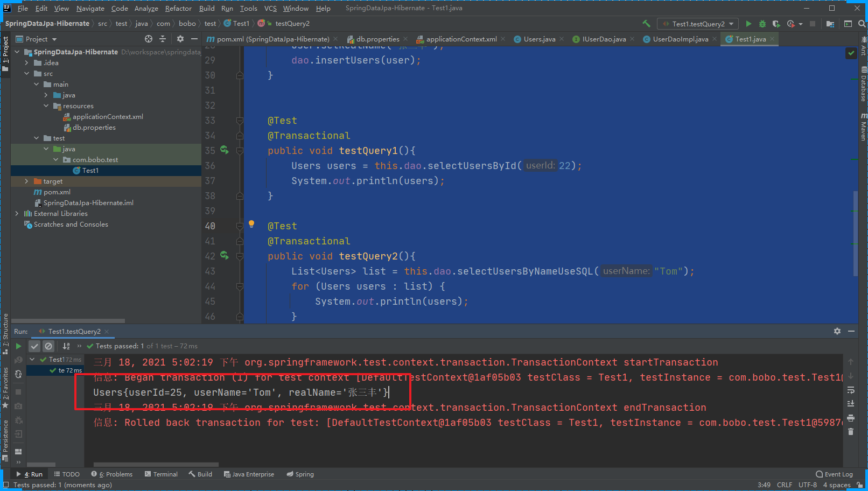Open the Navigate menu
This screenshot has height=491, width=868.
click(x=90, y=8)
